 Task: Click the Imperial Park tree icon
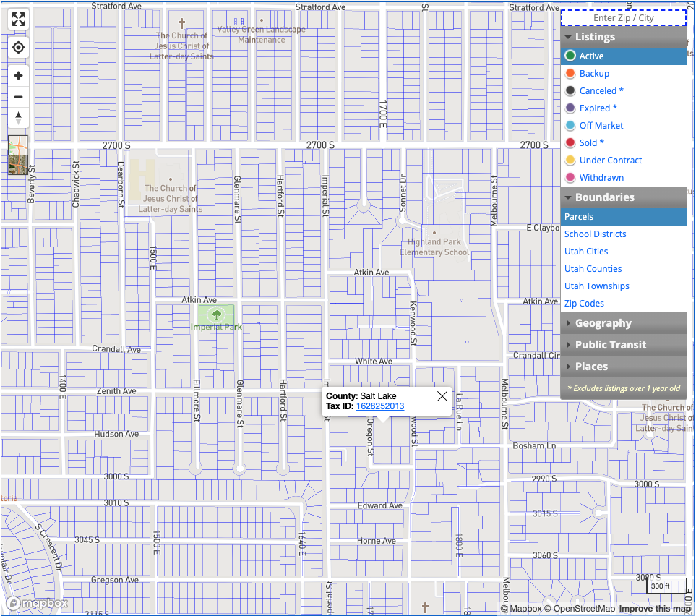pyautogui.click(x=217, y=315)
